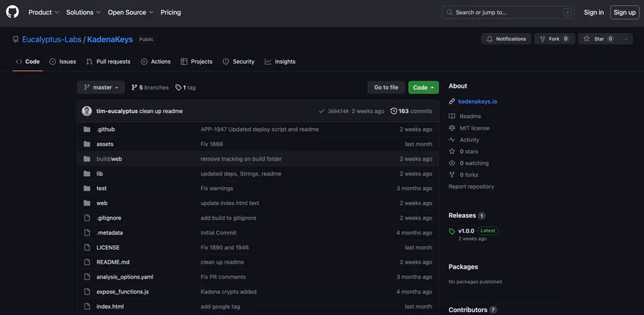Click the history clock icon by commits
Screen dimensions: 644x315
pyautogui.click(x=394, y=111)
